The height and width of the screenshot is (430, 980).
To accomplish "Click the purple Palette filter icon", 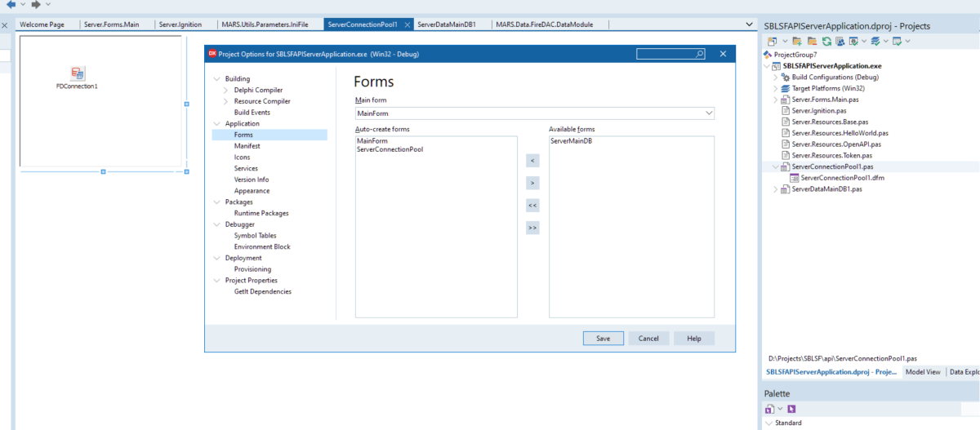I will (x=791, y=409).
